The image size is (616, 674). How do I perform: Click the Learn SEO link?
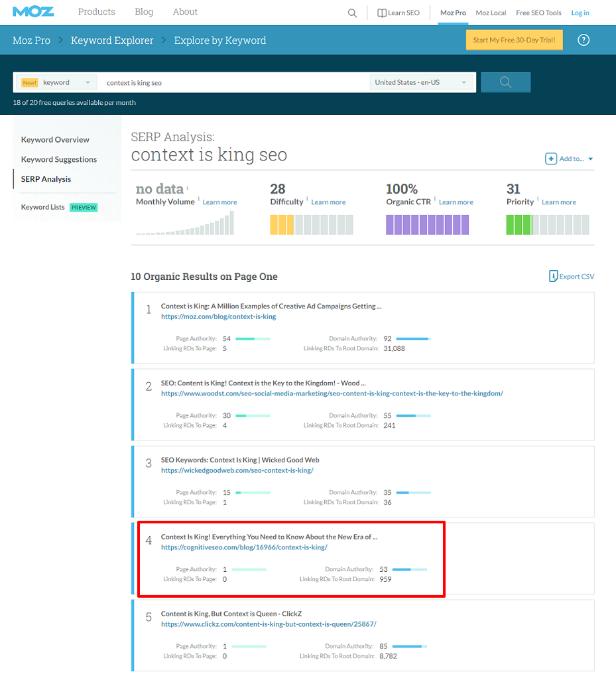[x=403, y=13]
